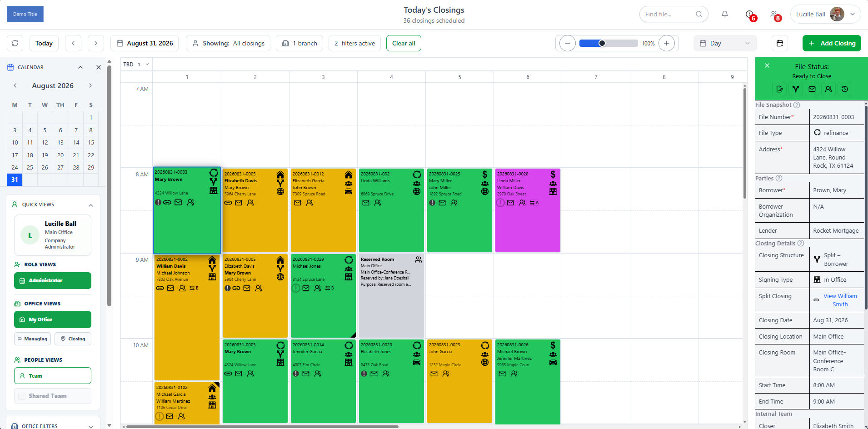
Task: Click the parties icon in File Status panel
Action: point(828,89)
